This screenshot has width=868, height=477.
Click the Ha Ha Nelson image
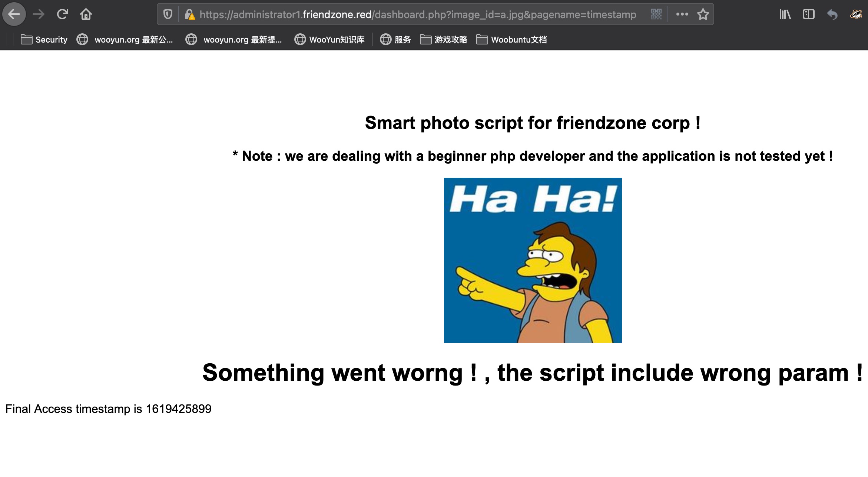[533, 260]
